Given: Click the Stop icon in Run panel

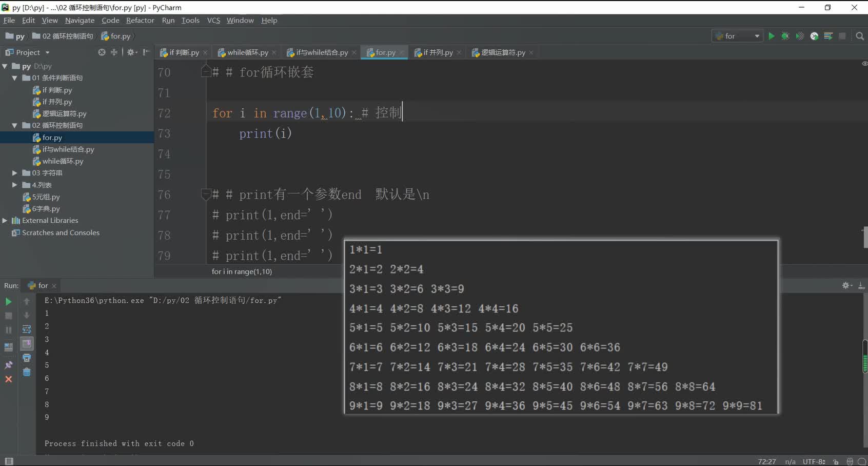Looking at the screenshot, I should tap(8, 316).
